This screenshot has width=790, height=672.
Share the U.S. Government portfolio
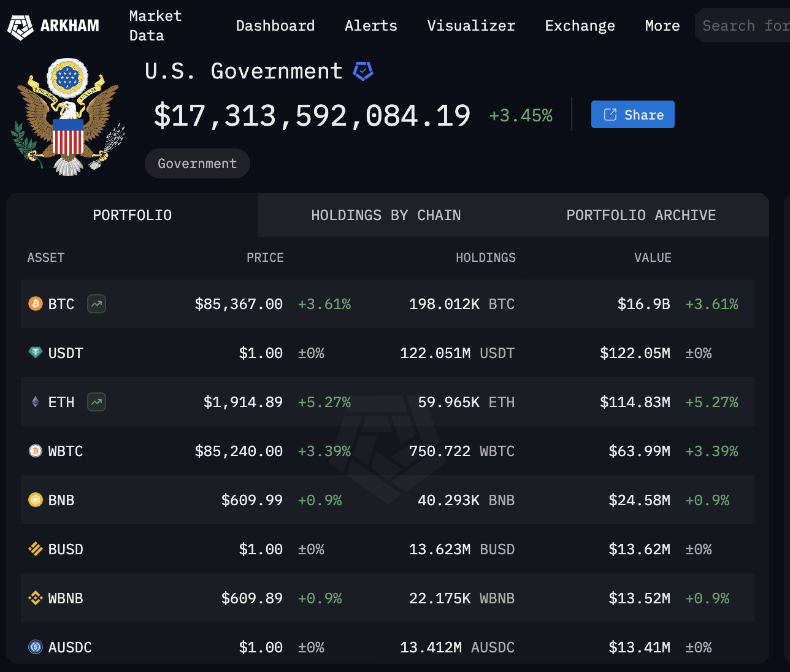click(x=632, y=115)
